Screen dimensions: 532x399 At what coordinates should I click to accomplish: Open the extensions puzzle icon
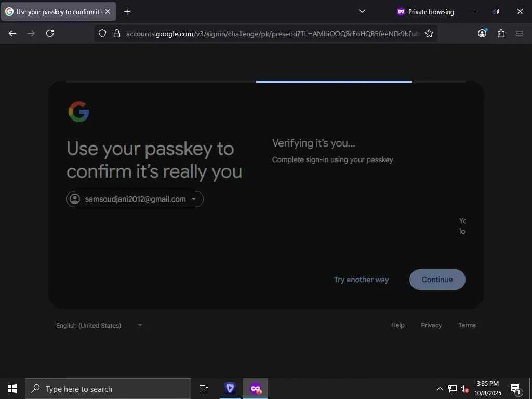(501, 33)
